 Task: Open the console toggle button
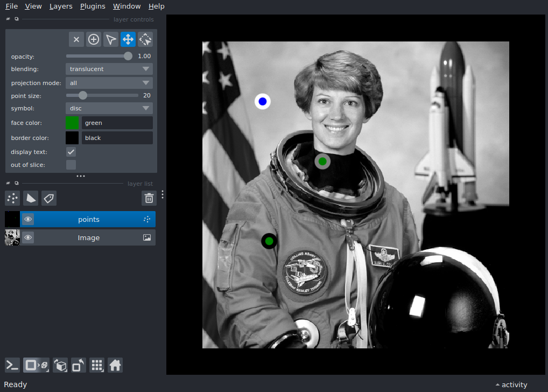[x=12, y=365]
